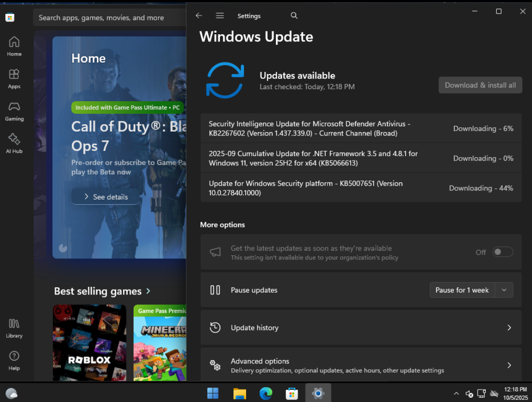532x402 pixels.
Task: Click the Downloading - 44% status
Action: [x=481, y=188]
